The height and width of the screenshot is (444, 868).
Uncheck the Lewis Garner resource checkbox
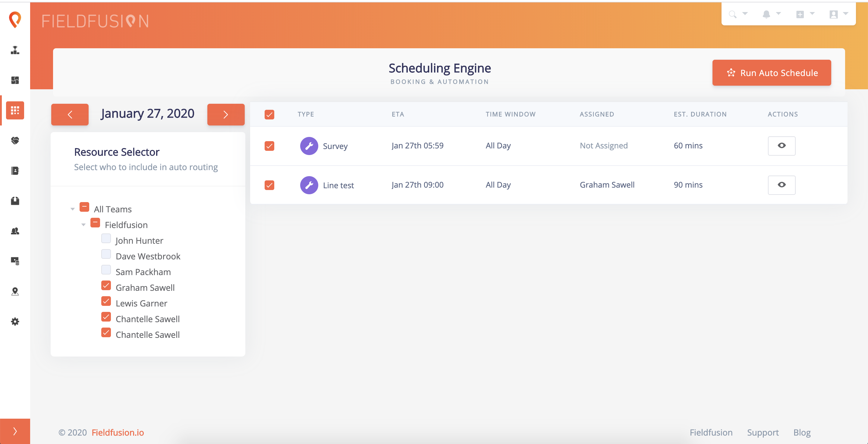[106, 301]
